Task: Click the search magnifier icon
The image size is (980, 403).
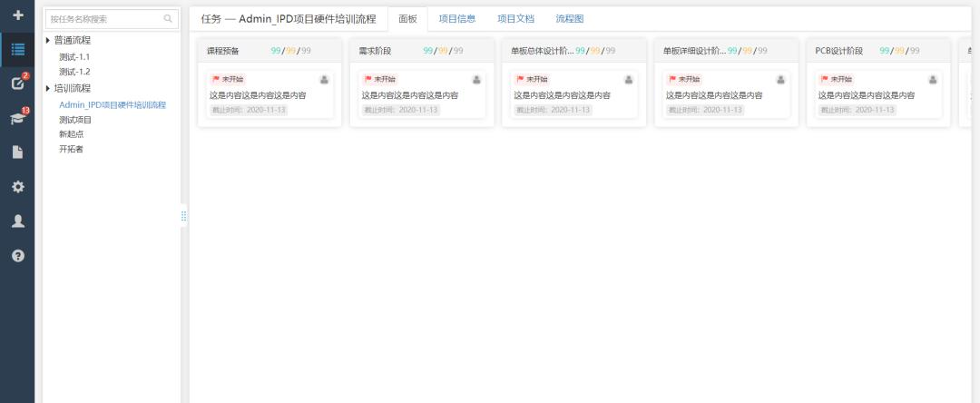Action: click(x=168, y=19)
